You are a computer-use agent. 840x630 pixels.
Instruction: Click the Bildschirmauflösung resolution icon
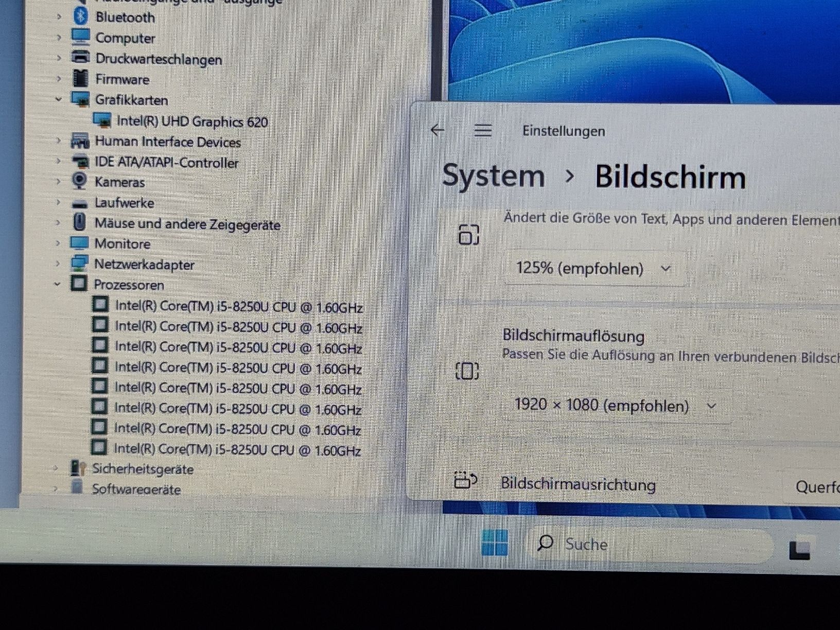[x=467, y=371]
